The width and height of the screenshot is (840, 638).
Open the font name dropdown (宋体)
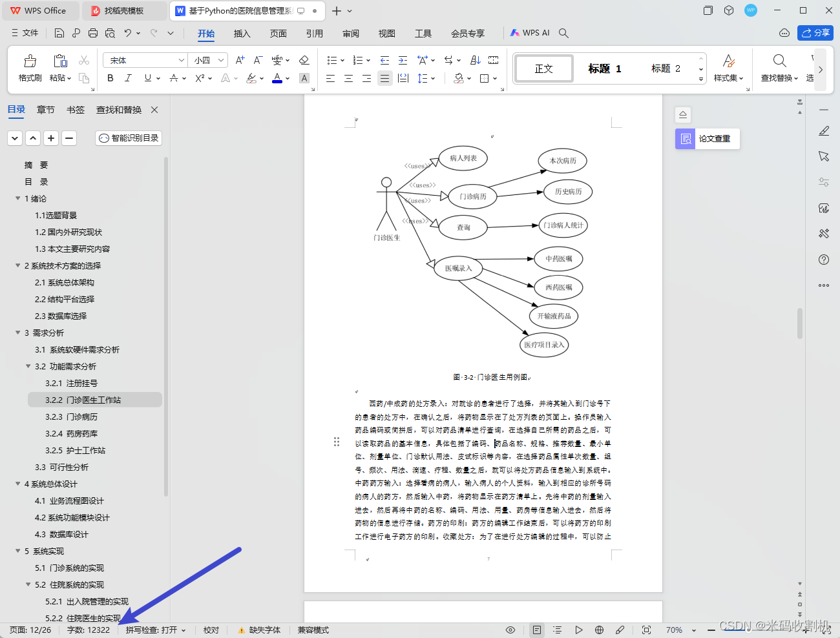pyautogui.click(x=182, y=60)
